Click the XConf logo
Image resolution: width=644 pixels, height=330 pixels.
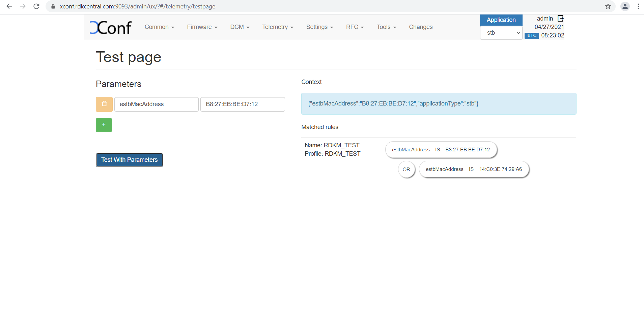(x=111, y=28)
